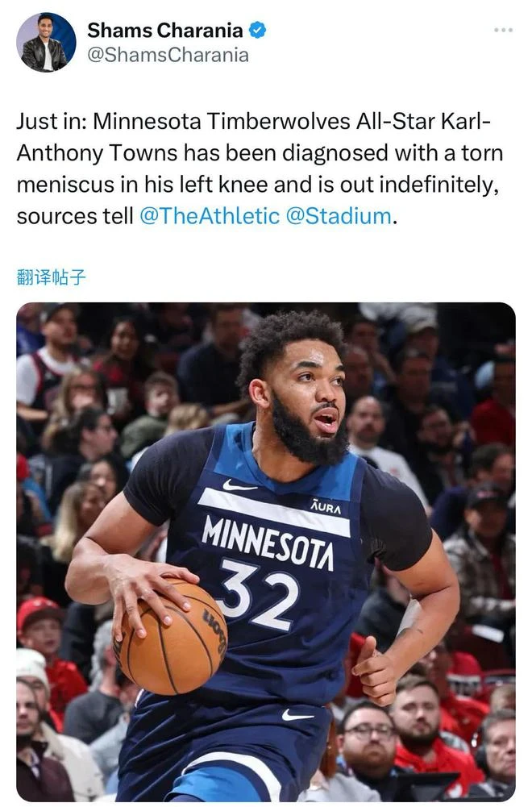
Task: Open the @ShamsCharania handle link
Action: pos(168,55)
